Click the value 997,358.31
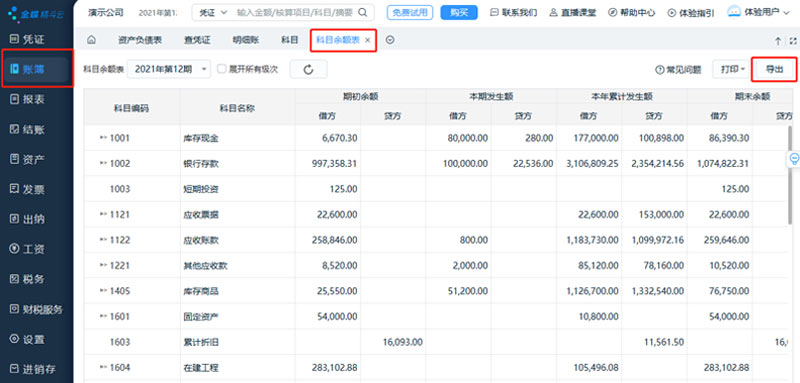 pos(334,163)
